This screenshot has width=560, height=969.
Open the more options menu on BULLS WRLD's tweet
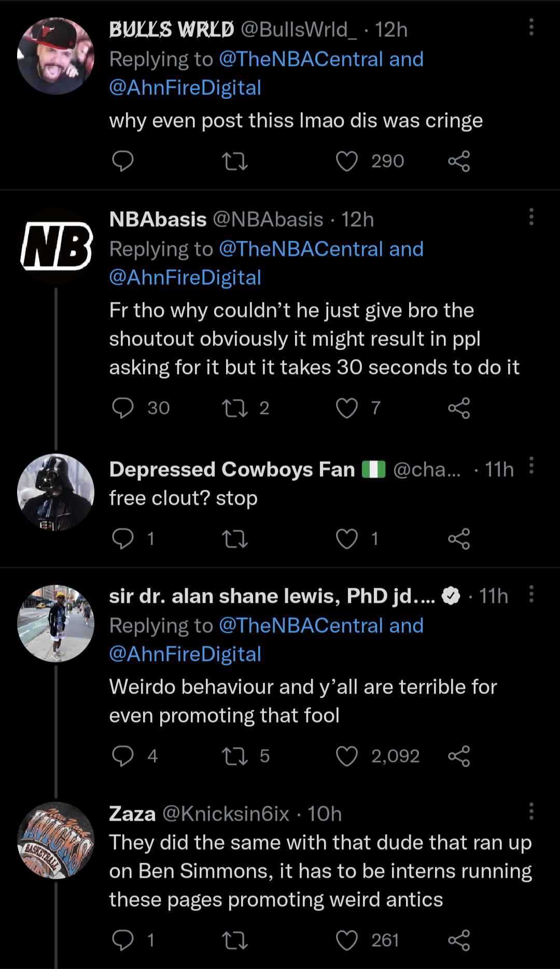click(x=531, y=27)
